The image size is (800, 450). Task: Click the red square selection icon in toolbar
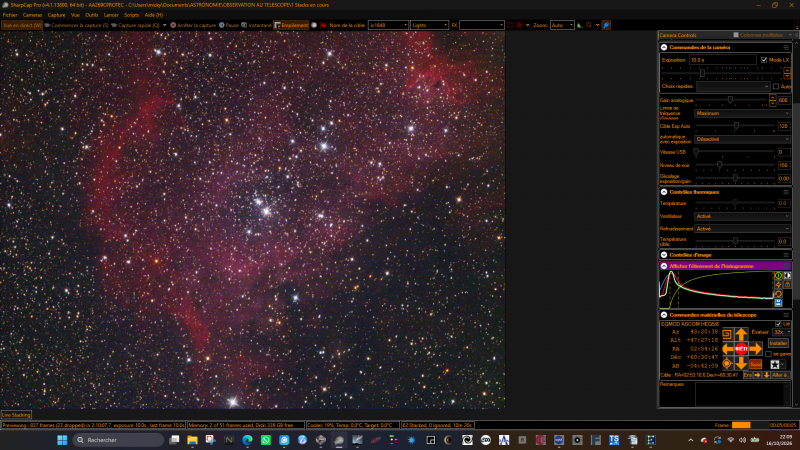point(510,25)
